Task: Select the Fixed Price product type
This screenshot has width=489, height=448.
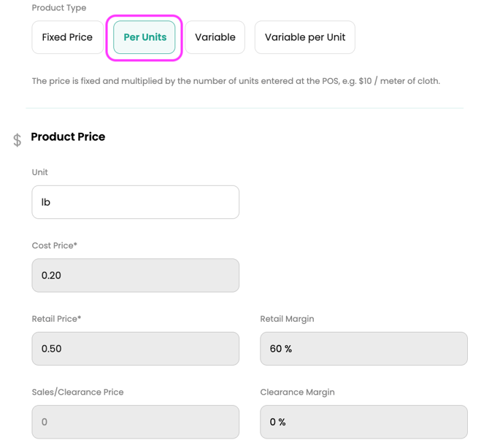Action: [67, 37]
